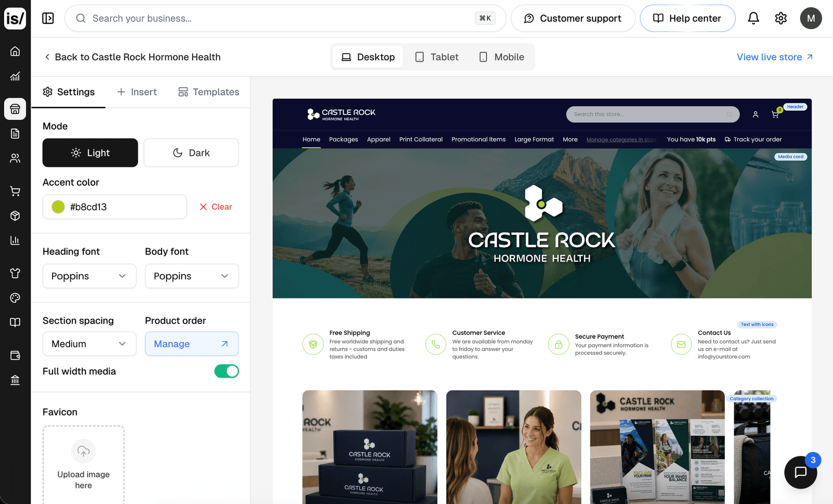This screenshot has width=833, height=504.
Task: Collapse the sidebar panel toggle icon
Action: (x=48, y=18)
